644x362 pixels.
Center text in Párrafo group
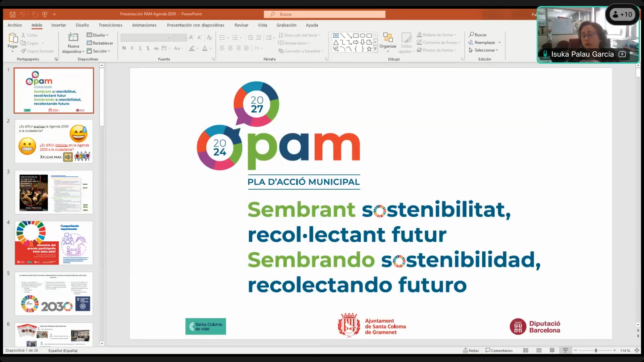(230, 48)
